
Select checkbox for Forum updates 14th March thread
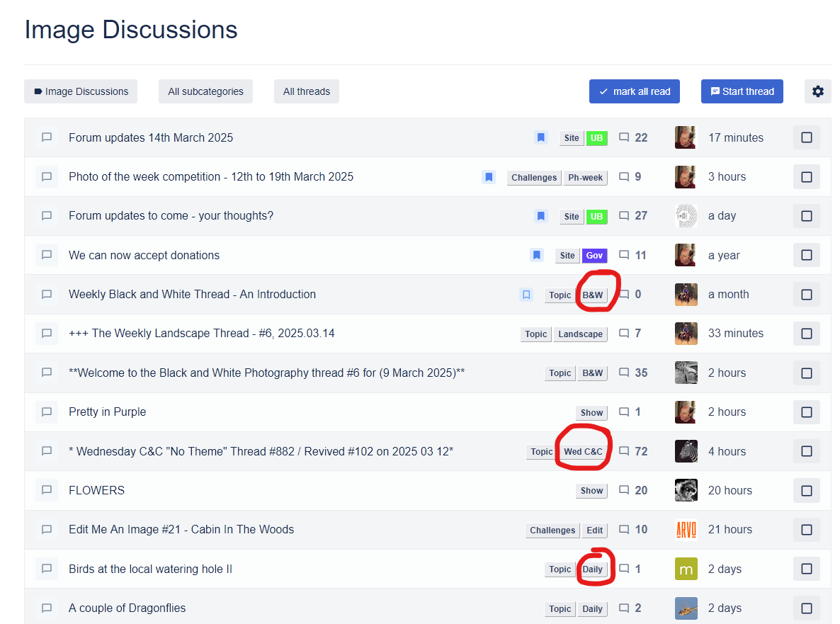pos(806,137)
